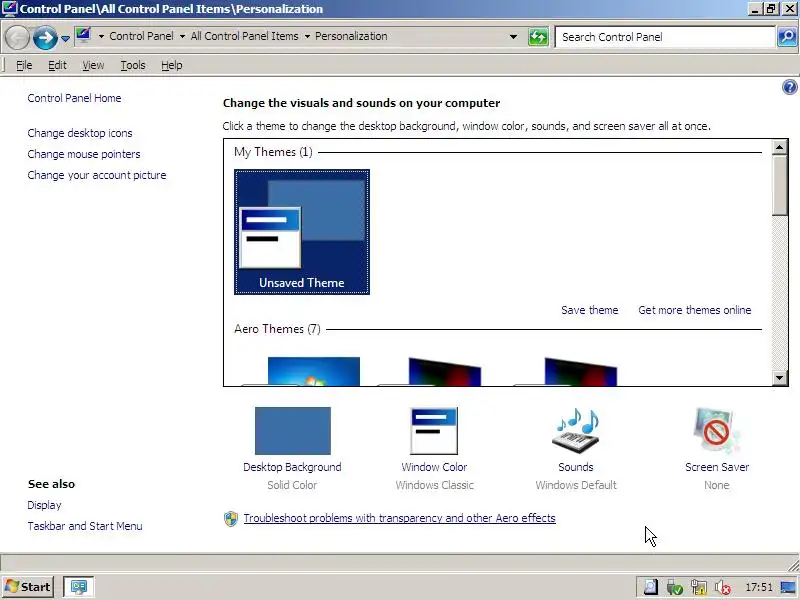This screenshot has height=600, width=800.
Task: Click the Personalization icon in address bar
Action: tap(84, 36)
